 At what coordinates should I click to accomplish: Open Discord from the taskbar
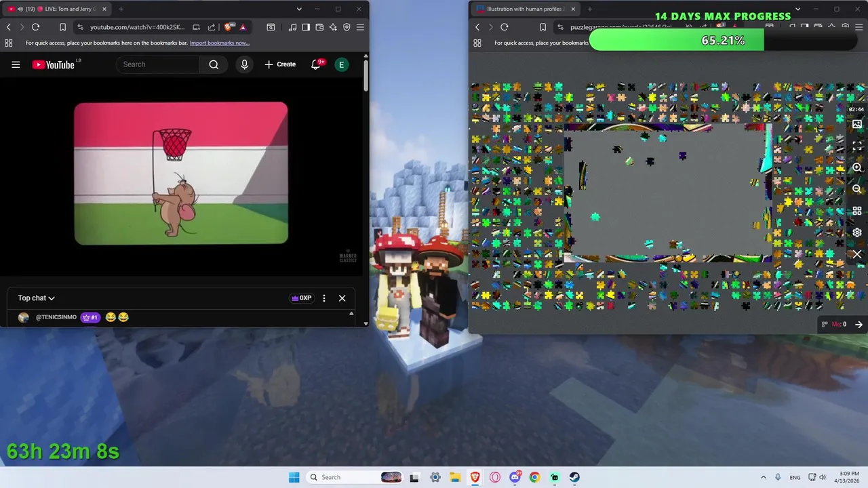(515, 477)
